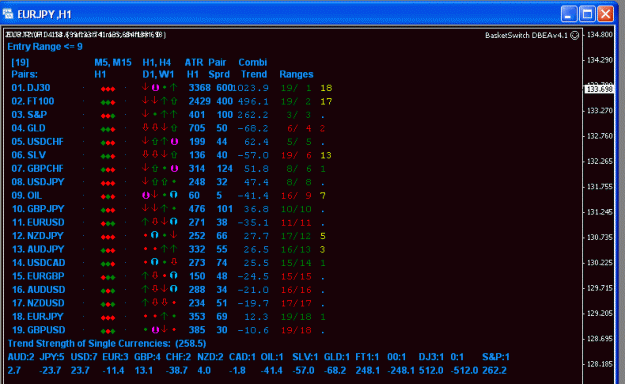Image resolution: width=625 pixels, height=384 pixels.
Task: Click 'Trend Strength of Single Currencies' text
Action: tap(89, 344)
